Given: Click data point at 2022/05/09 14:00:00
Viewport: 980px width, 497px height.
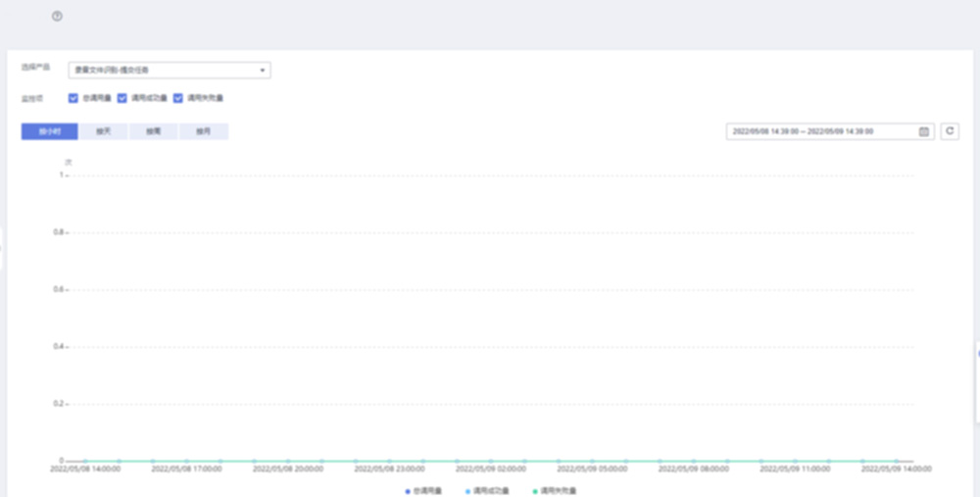Looking at the screenshot, I should coord(897,462).
